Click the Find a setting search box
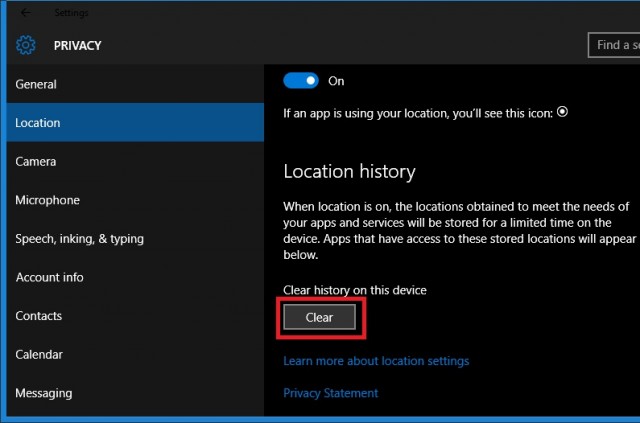 [x=614, y=45]
